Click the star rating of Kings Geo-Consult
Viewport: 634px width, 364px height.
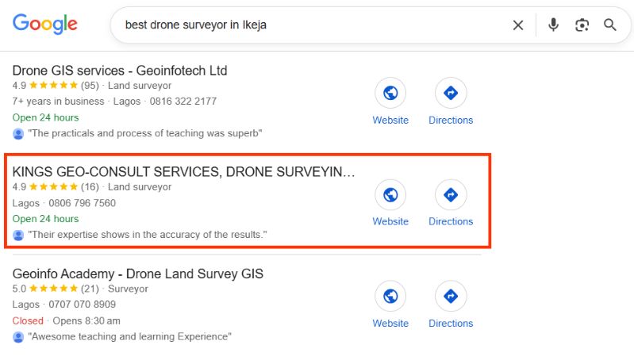tap(53, 187)
